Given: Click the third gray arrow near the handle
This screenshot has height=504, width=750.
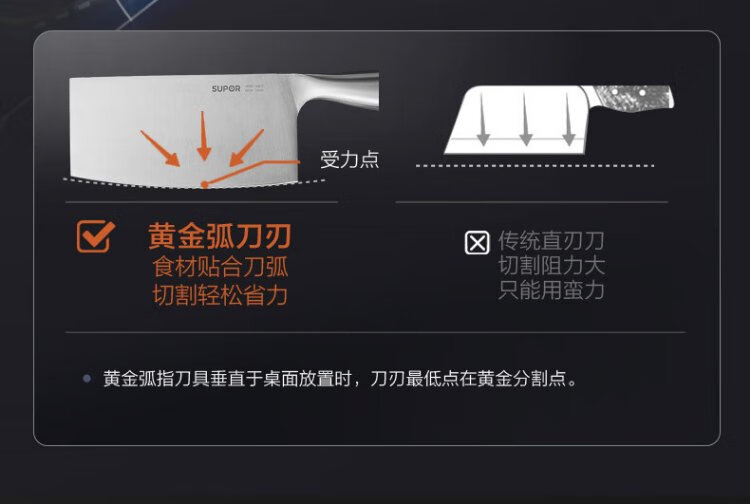Looking at the screenshot, I should (x=568, y=119).
